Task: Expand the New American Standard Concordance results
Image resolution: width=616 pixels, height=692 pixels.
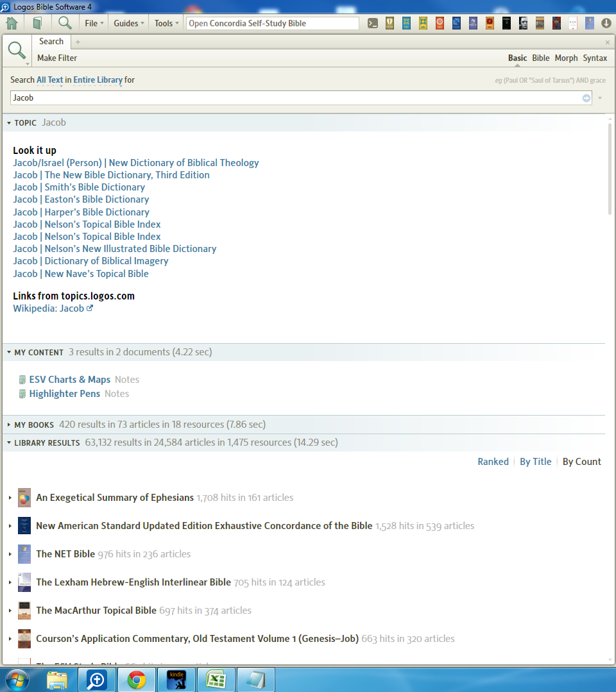Action: (x=10, y=526)
